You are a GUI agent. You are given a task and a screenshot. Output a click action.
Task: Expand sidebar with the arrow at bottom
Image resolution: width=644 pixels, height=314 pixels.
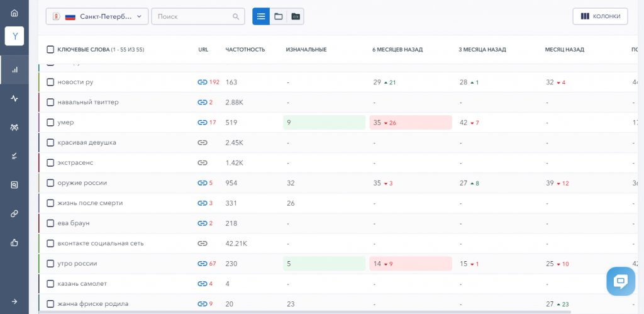14,301
